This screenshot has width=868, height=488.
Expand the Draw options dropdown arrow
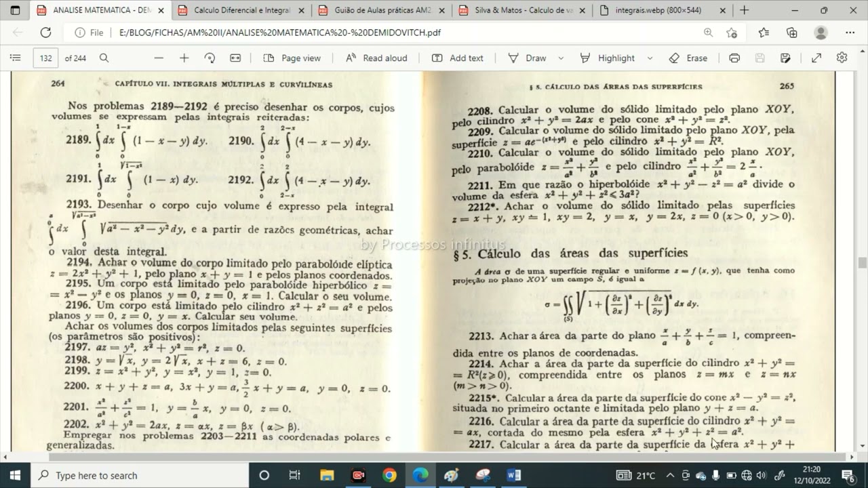point(561,58)
